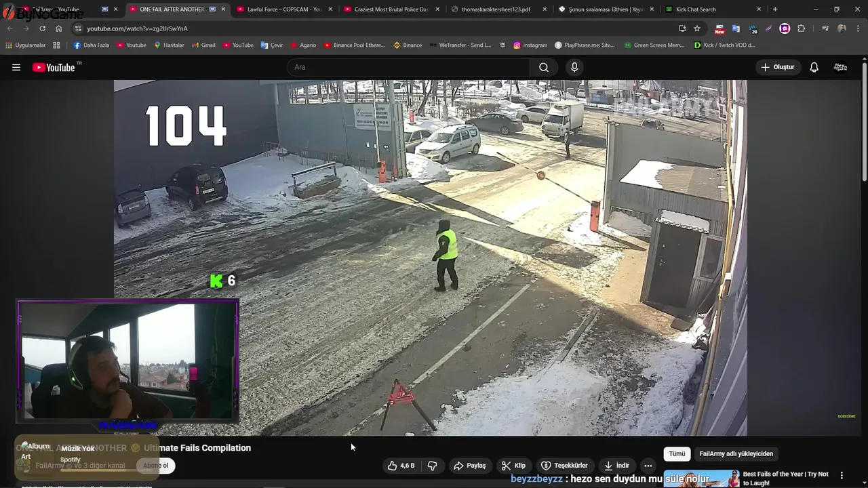The image size is (868, 488).
Task: Open the tab groups grid icon in bookmarks bar
Action: coord(56,45)
